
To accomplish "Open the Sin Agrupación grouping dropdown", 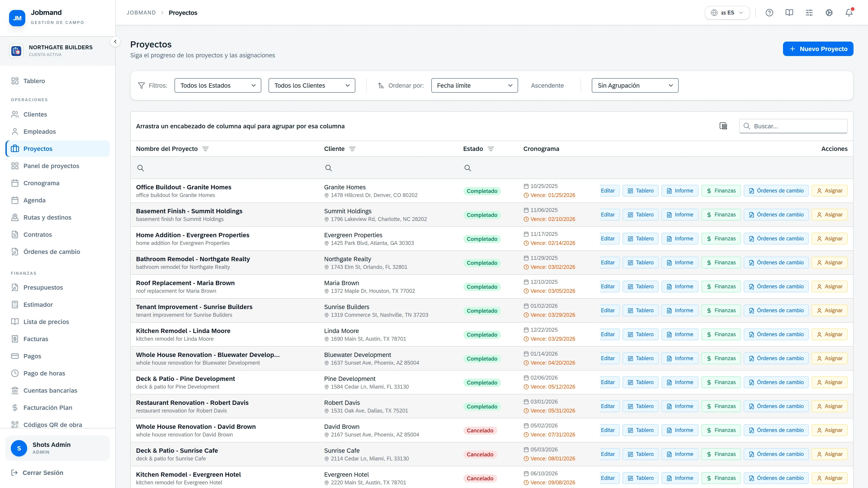I will (635, 86).
